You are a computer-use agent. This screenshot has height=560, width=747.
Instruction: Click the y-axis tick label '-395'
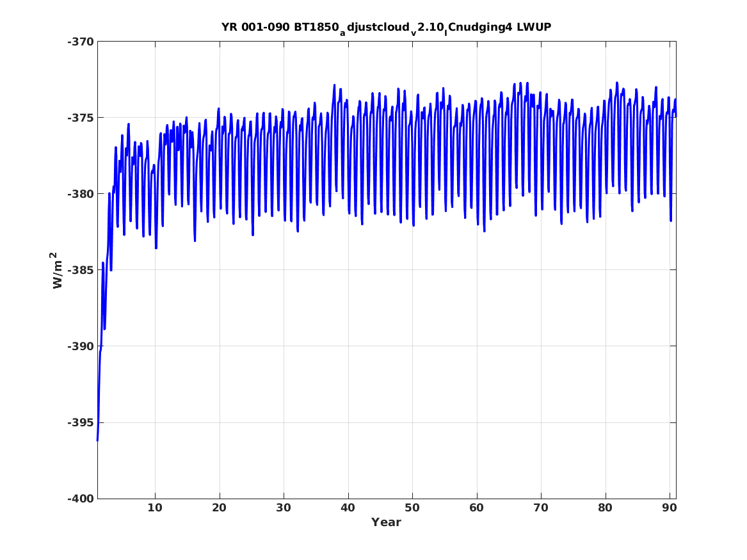81,423
